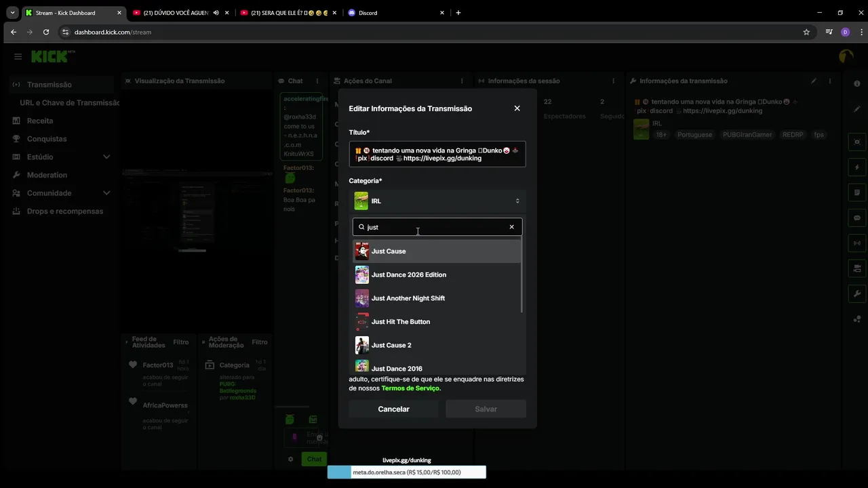The width and height of the screenshot is (868, 488).
Task: Select the Just Cause game thumbnail
Action: click(362, 251)
